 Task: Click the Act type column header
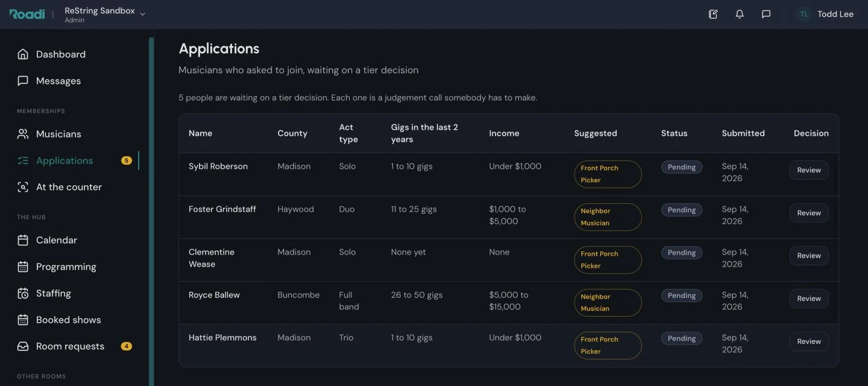pyautogui.click(x=348, y=133)
